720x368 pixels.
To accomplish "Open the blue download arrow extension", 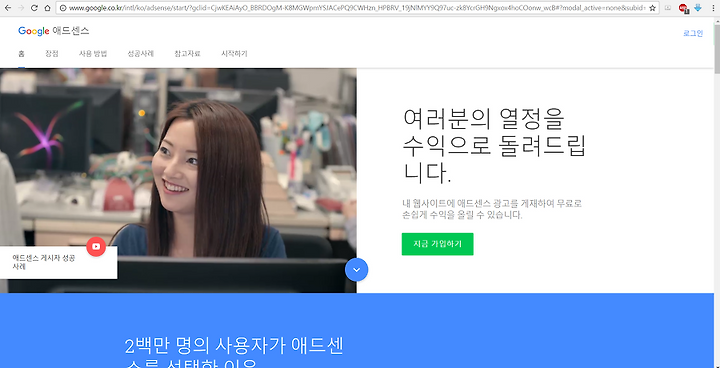I will [x=698, y=7].
